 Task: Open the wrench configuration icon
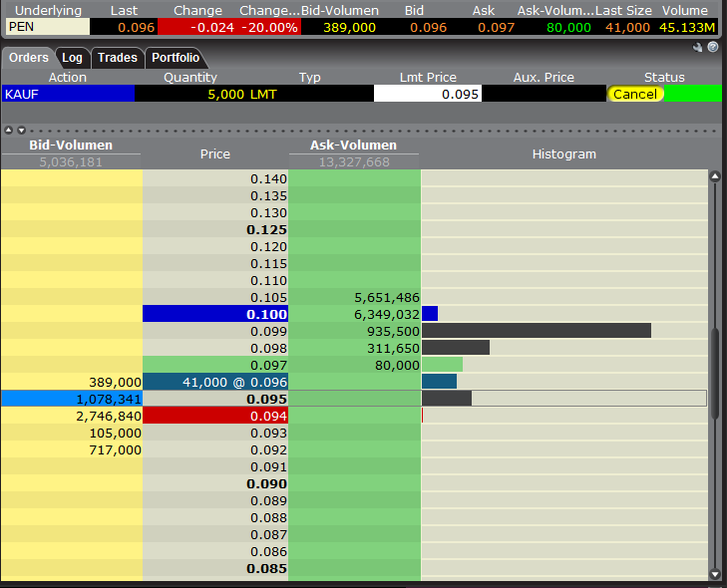click(x=698, y=47)
